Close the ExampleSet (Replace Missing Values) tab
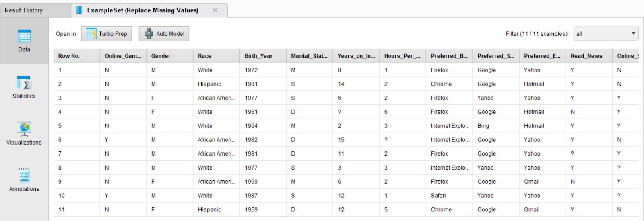Viewport: 644px width, 221px height. (215, 10)
